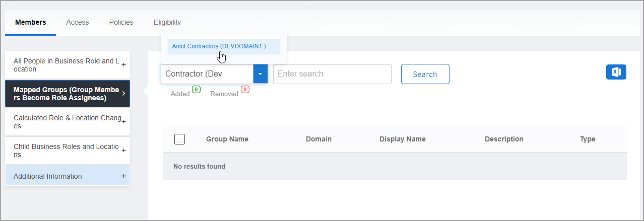Screen dimensions: 644x221
Task: Switch to the Access tab
Action: (78, 22)
